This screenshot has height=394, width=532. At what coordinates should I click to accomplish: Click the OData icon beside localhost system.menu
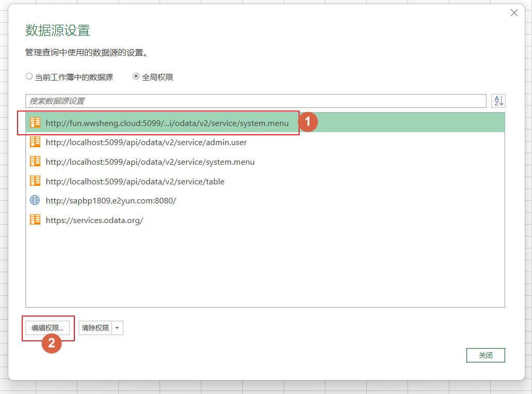click(35, 162)
